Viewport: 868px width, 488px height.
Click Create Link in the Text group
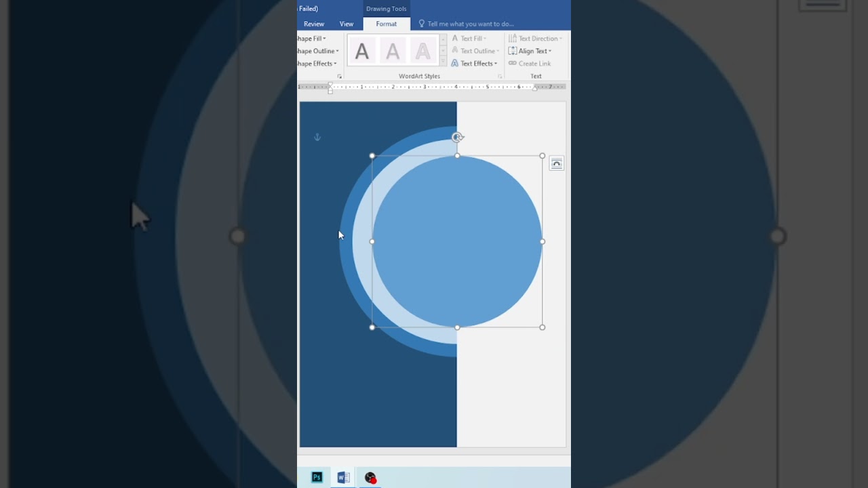529,64
